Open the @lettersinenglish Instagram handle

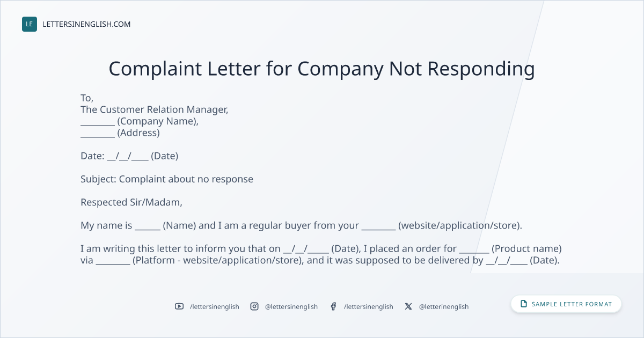click(291, 307)
